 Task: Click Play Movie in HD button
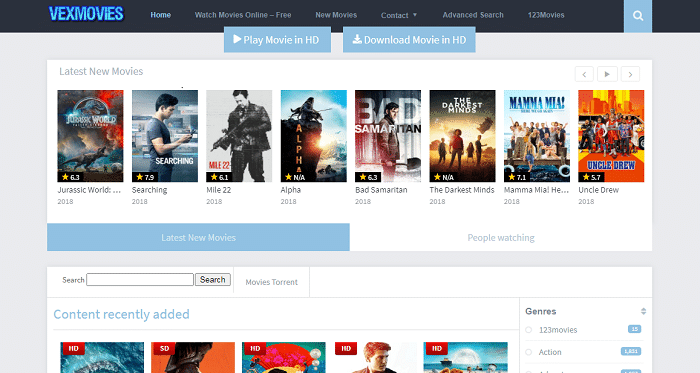click(x=277, y=40)
